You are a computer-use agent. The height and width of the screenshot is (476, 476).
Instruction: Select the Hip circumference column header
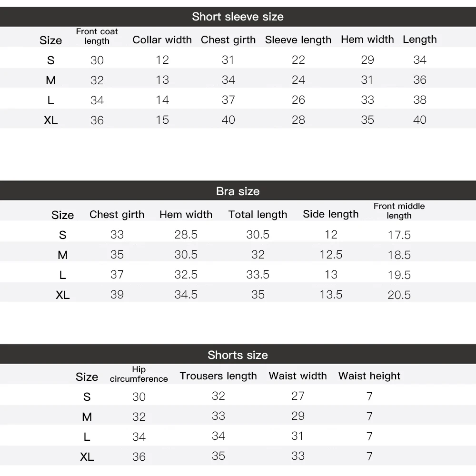tap(139, 374)
